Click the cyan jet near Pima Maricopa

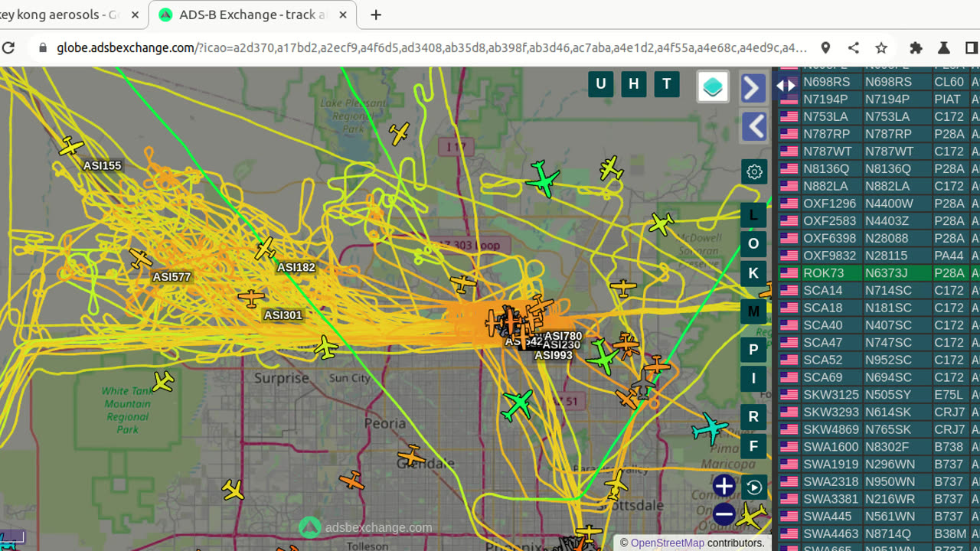click(710, 429)
